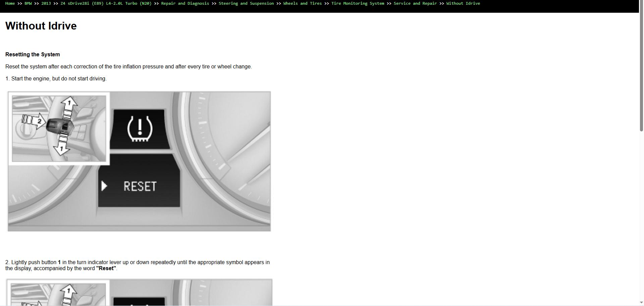Go to the BMW breadcrumb link

point(28,3)
